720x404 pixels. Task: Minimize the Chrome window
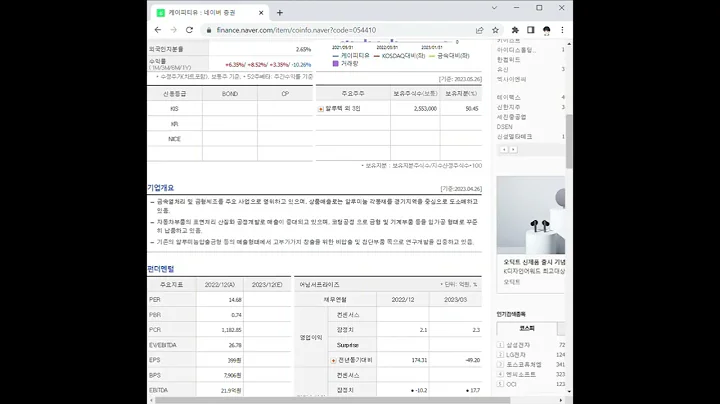pos(516,8)
